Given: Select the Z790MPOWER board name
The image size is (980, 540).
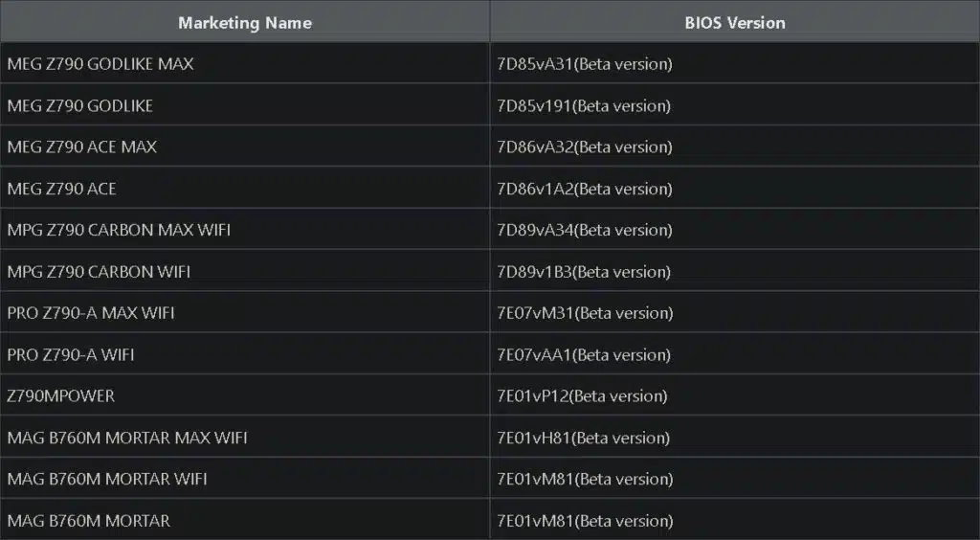Looking at the screenshot, I should click(60, 396).
